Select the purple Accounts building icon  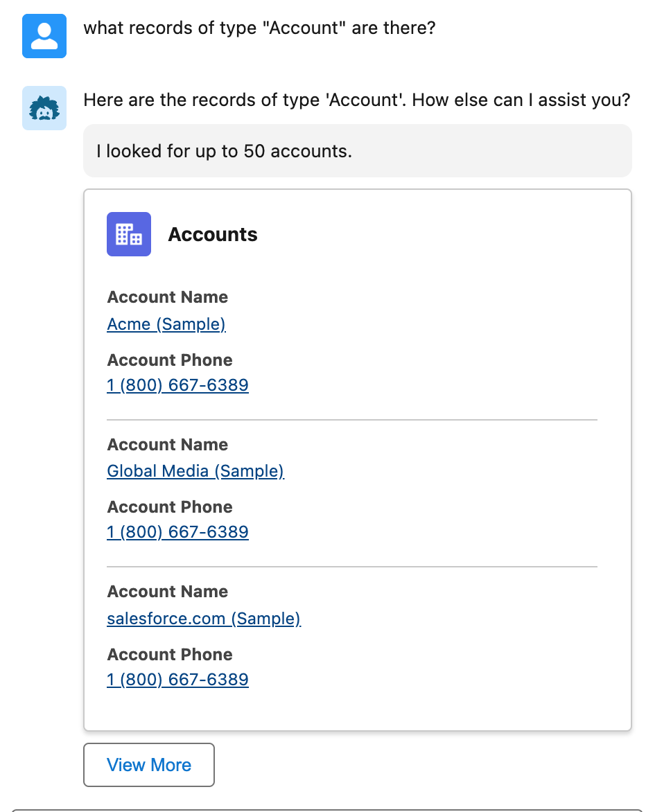(128, 234)
